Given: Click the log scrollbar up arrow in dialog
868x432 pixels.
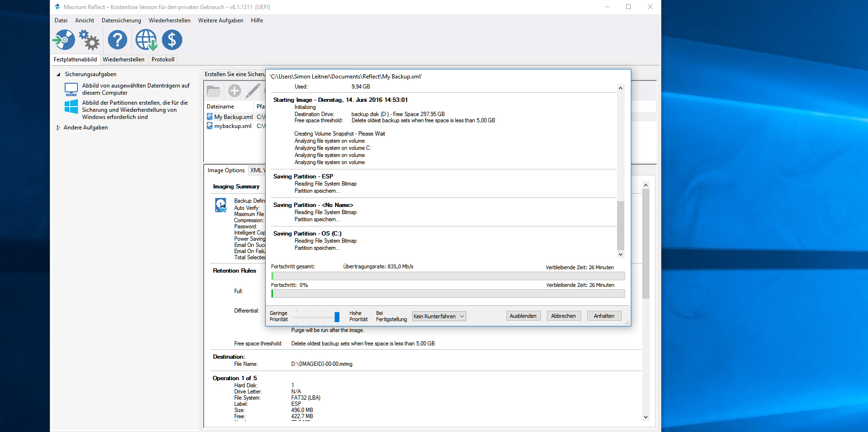Looking at the screenshot, I should (x=620, y=88).
